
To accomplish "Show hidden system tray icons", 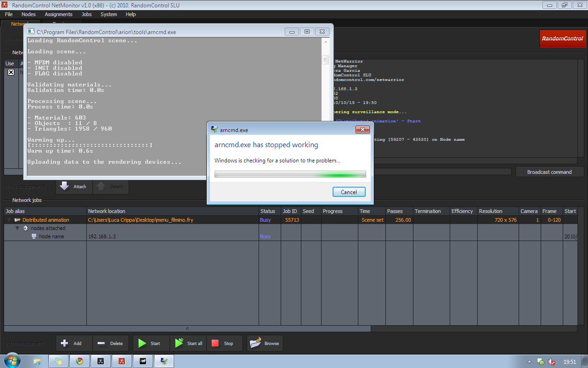I will click(x=529, y=362).
